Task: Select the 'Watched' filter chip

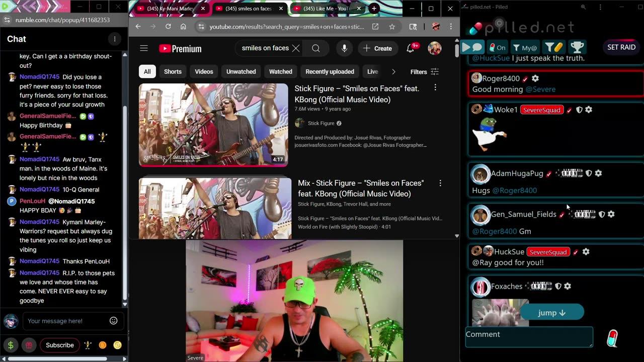Action: click(x=281, y=71)
